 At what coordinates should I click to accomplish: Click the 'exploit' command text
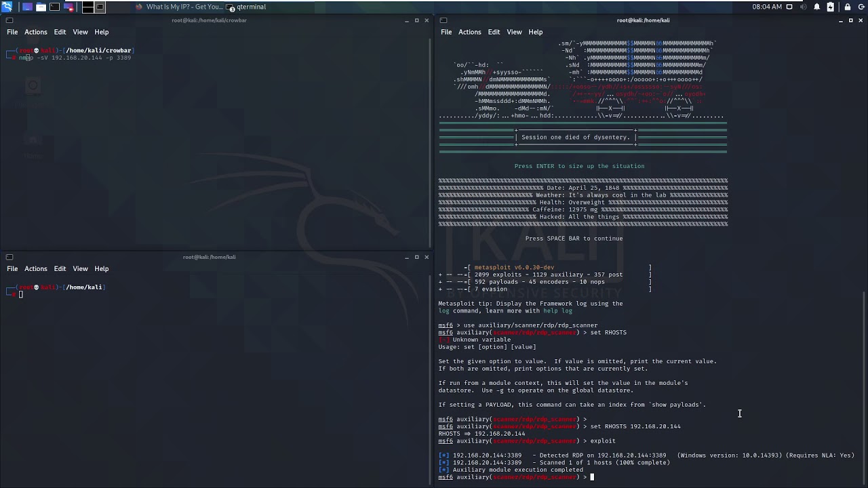pyautogui.click(x=603, y=441)
